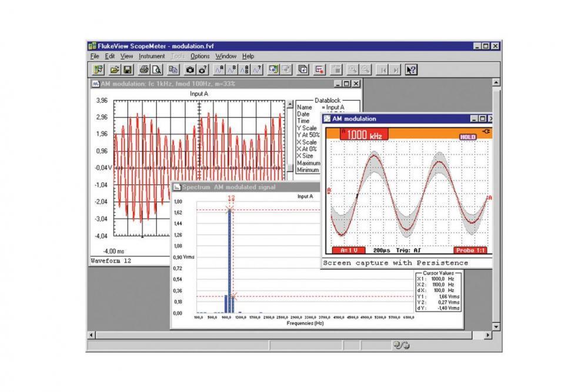588x392 pixels.
Task: Open the Instrument menu
Action: point(152,56)
